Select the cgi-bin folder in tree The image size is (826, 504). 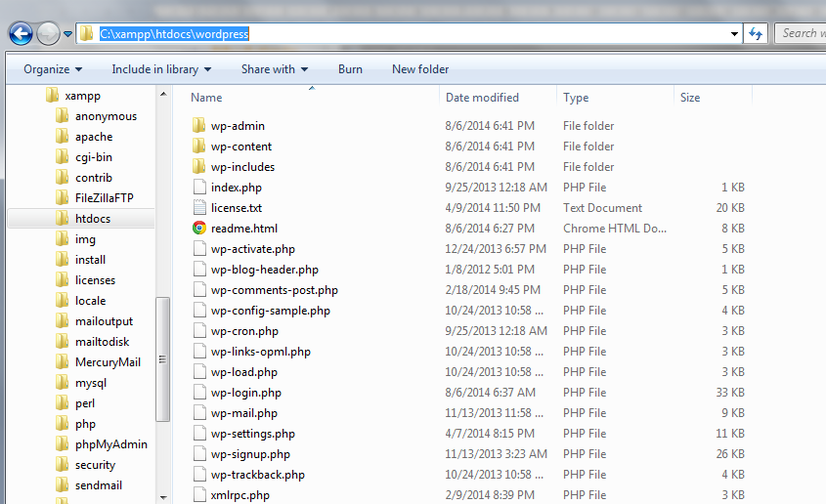[x=94, y=157]
